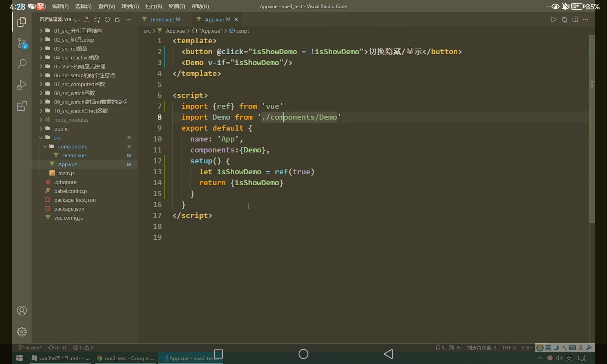The width and height of the screenshot is (607, 364).
Task: Toggle the CRLF line ending setting
Action: 527,348
